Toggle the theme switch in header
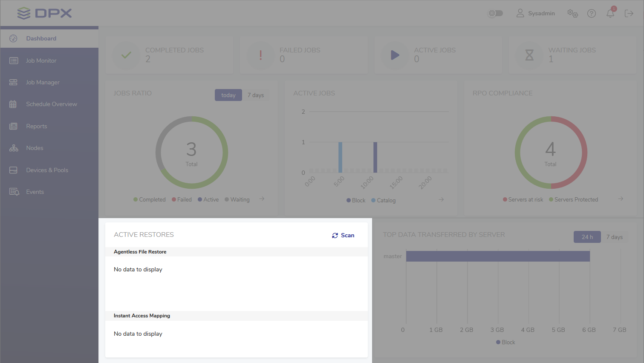The image size is (644, 363). tap(496, 14)
